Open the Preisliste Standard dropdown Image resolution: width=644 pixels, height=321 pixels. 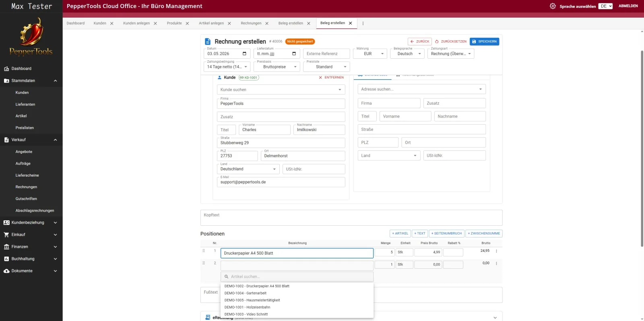326,67
